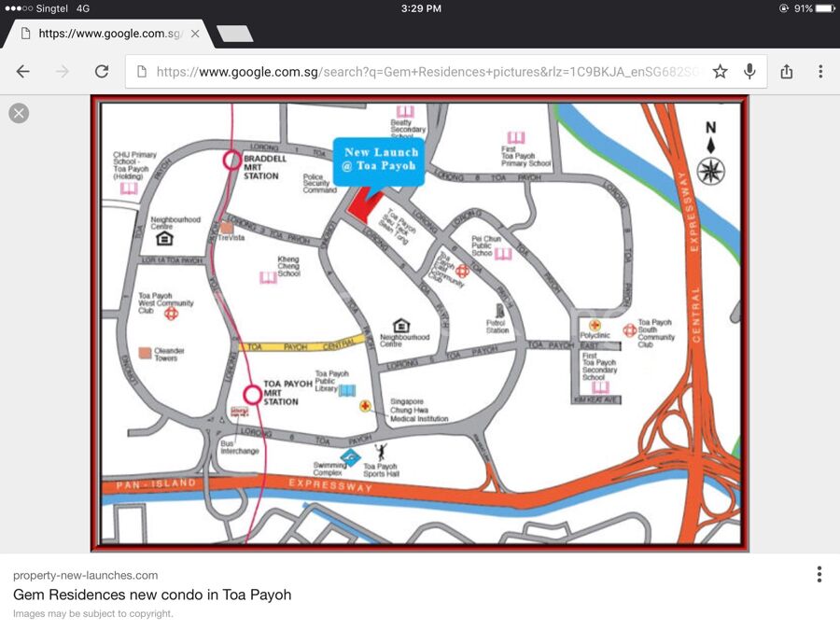This screenshot has height=630, width=840.
Task: Start voice search with the microphone icon
Action: pyautogui.click(x=749, y=72)
